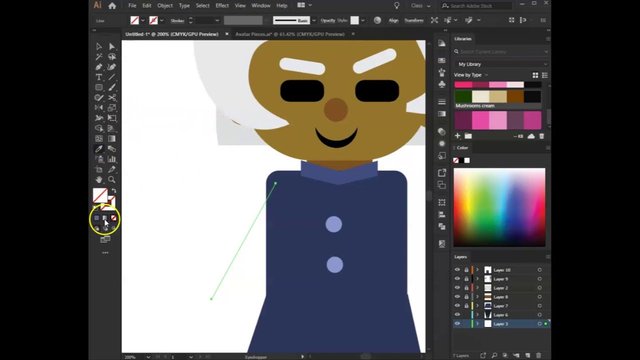The image size is (640, 360).
Task: Select the Artboard tool
Action: click(x=99, y=169)
